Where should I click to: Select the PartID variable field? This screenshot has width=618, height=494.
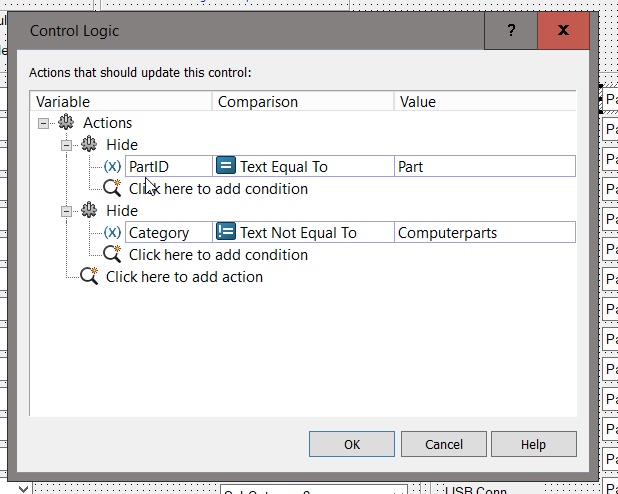[x=169, y=166]
